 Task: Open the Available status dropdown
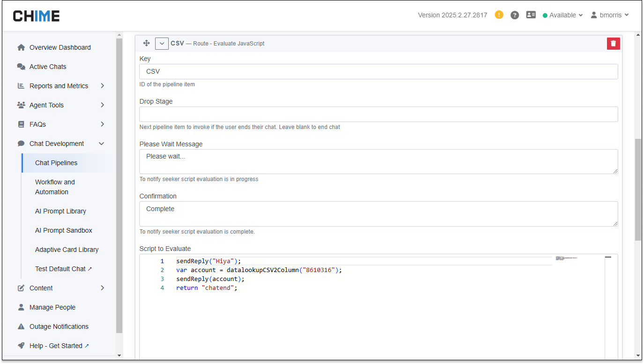point(563,15)
